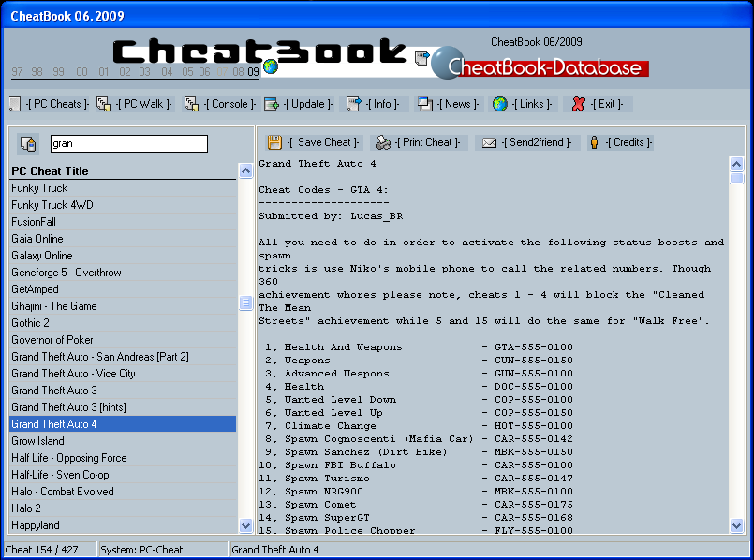Click the Credits person icon
The width and height of the screenshot is (754, 560).
pyautogui.click(x=595, y=142)
